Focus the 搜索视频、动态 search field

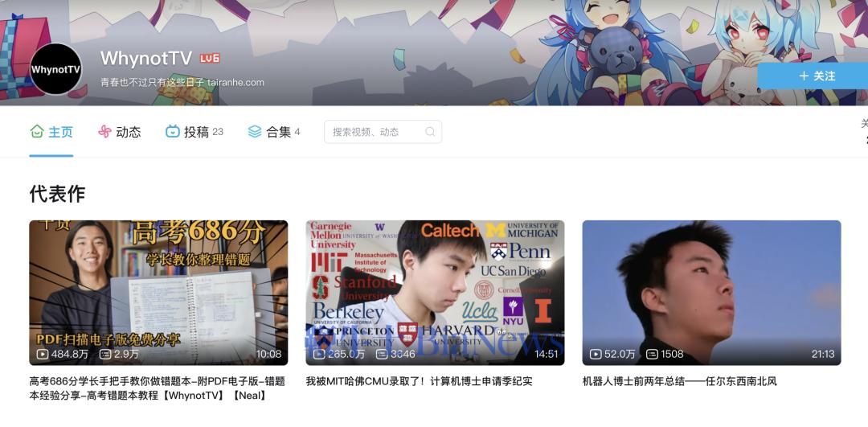pos(383,132)
